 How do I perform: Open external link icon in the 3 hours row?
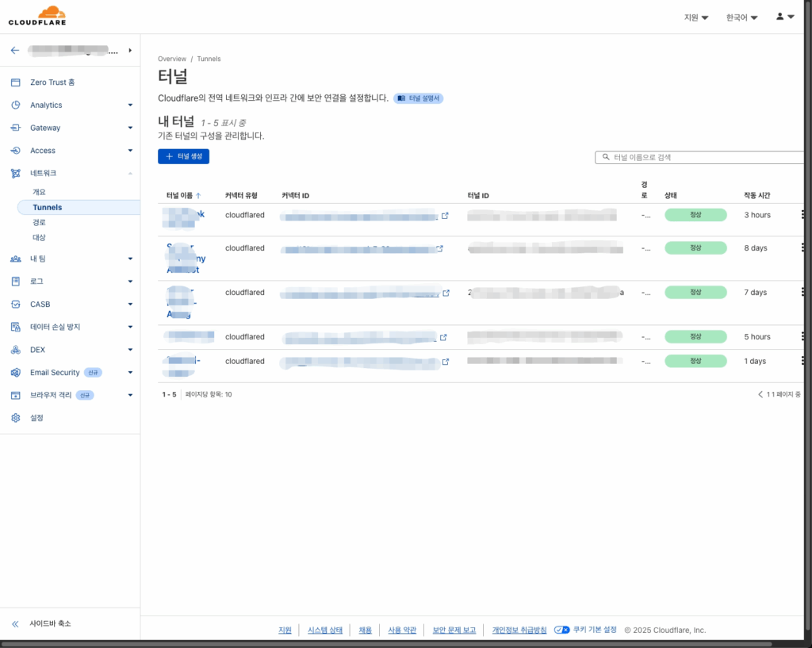(445, 216)
